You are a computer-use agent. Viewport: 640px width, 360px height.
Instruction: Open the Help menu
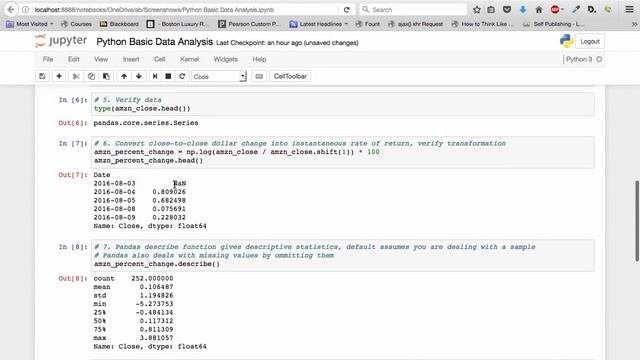[259, 59]
